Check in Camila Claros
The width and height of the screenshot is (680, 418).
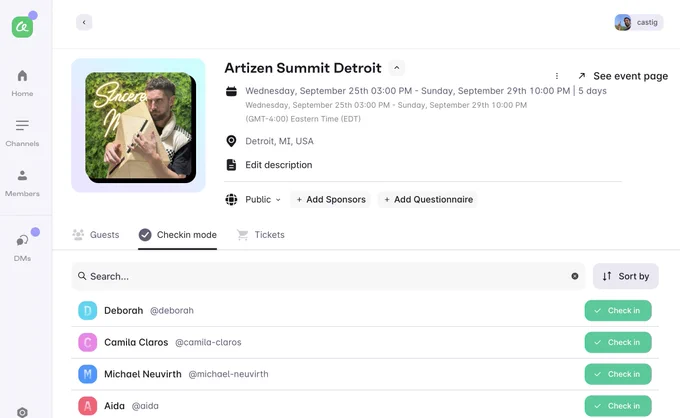(618, 342)
